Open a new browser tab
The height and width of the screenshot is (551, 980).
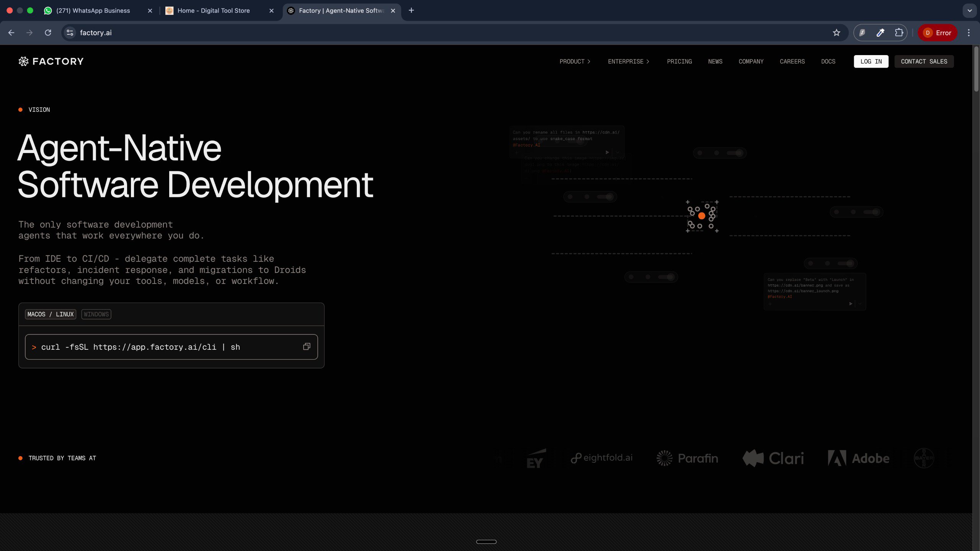click(x=411, y=10)
